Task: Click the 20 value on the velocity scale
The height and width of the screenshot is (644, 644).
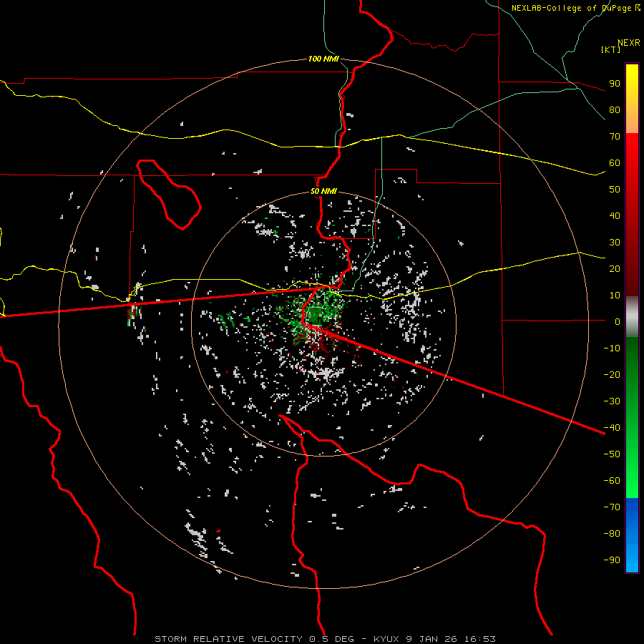Action: point(615,268)
